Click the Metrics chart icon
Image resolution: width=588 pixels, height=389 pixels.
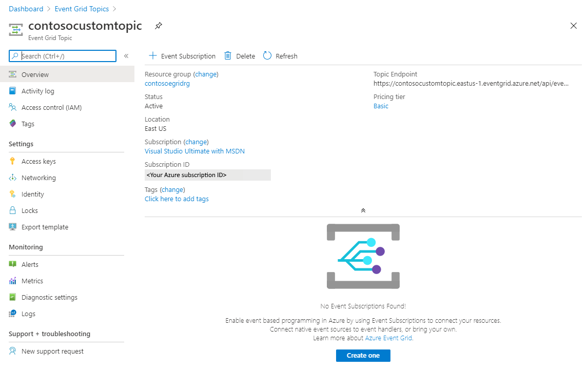pyautogui.click(x=13, y=281)
